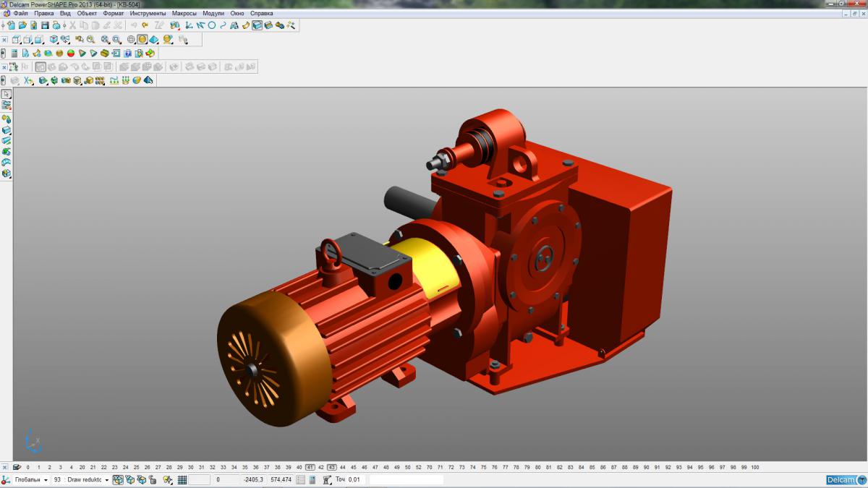The image size is (868, 488).
Task: Turn on level 100
Action: click(754, 468)
